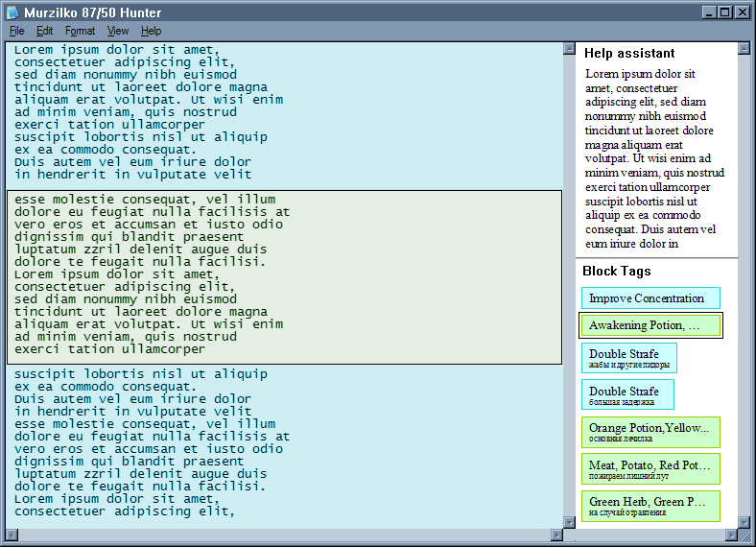Click editor horizontal scrollbar right arrow
This screenshot has height=547, width=756.
click(556, 535)
